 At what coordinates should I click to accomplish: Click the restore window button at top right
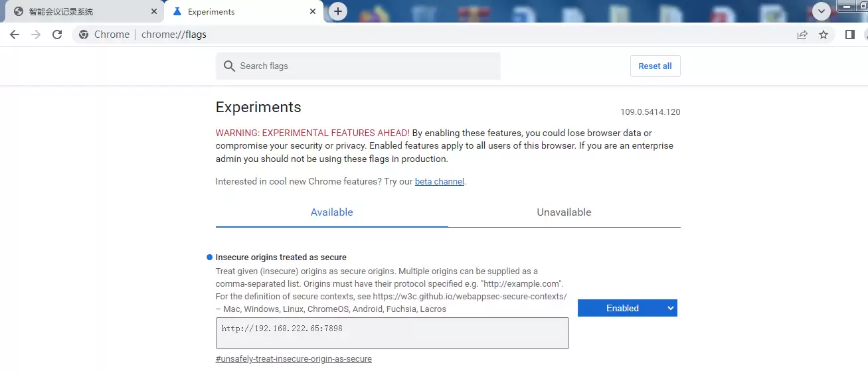pyautogui.click(x=862, y=5)
